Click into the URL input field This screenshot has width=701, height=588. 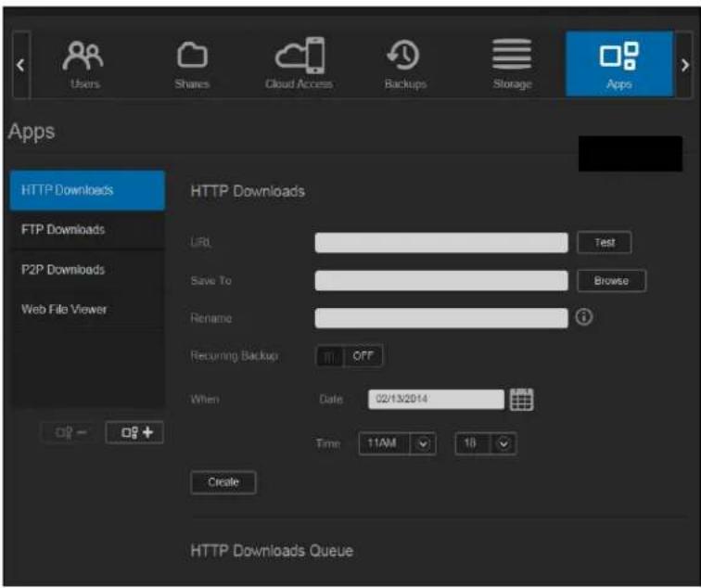click(x=441, y=242)
